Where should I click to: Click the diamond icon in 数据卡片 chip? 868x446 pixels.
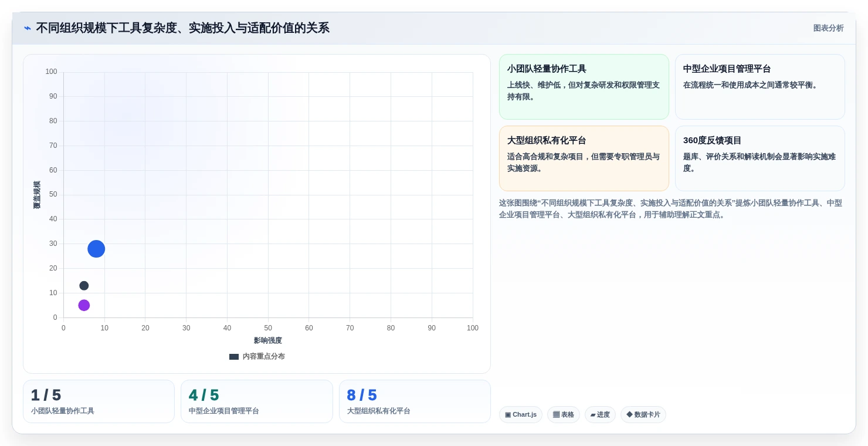click(629, 414)
